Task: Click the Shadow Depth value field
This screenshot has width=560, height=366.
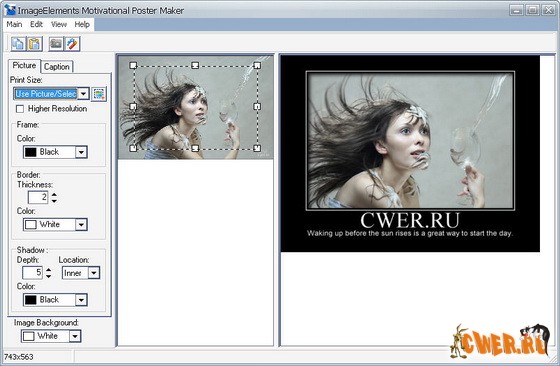Action: [32, 273]
